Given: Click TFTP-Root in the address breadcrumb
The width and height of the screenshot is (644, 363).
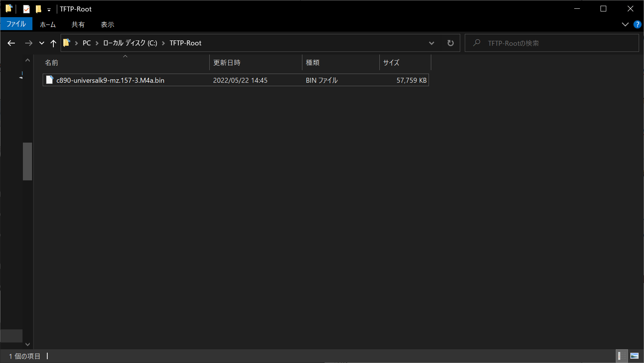Looking at the screenshot, I should [186, 43].
